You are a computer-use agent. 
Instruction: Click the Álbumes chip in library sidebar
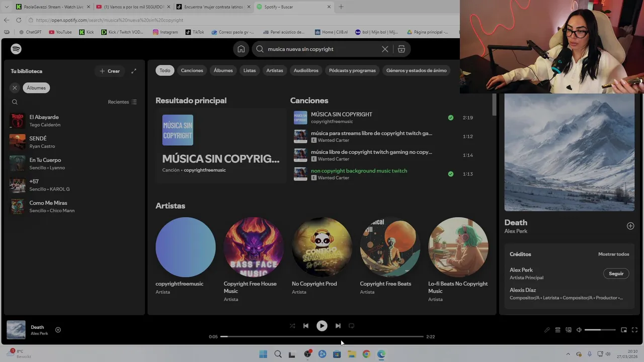coord(36,87)
